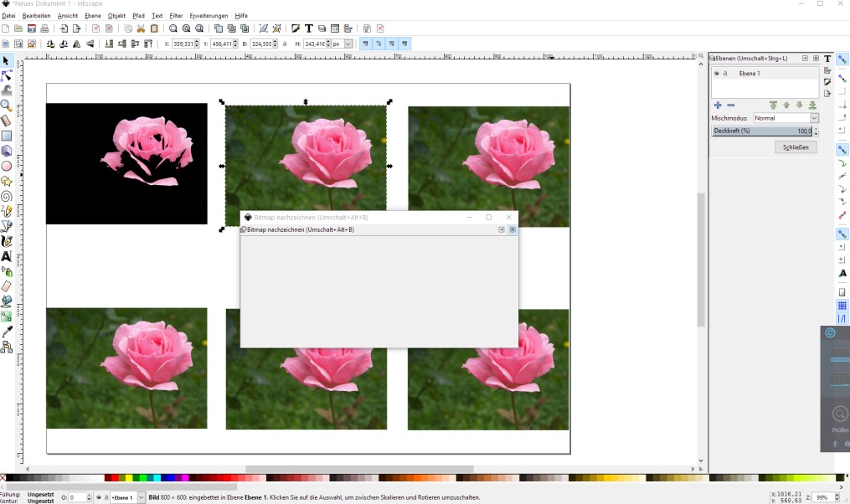The height and width of the screenshot is (504, 850).
Task: Select the Text tool in toolbox
Action: [x=7, y=256]
